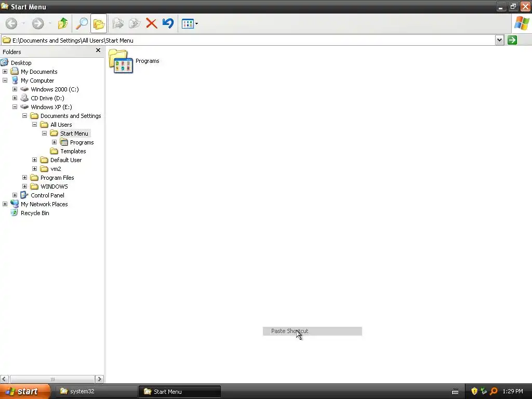
Task: Click Start Menu taskbar button
Action: [180, 392]
